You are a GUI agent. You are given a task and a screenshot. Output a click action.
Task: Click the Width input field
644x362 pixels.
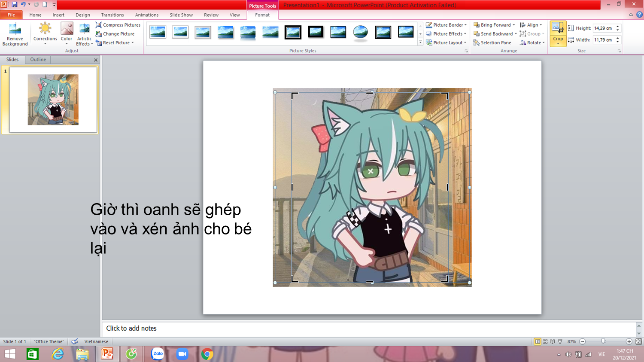pos(604,40)
